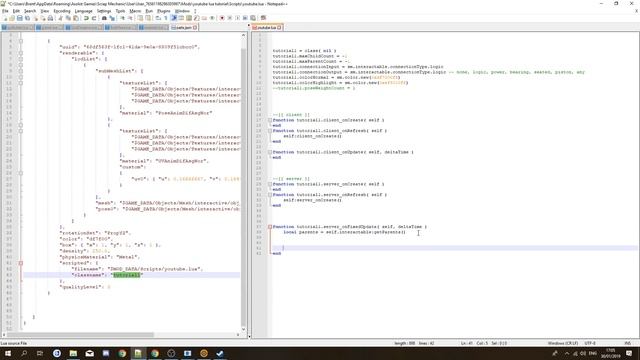Collapse the "renderable" block fold marker
Viewport: 640px width, 360px height.
point(21,53)
